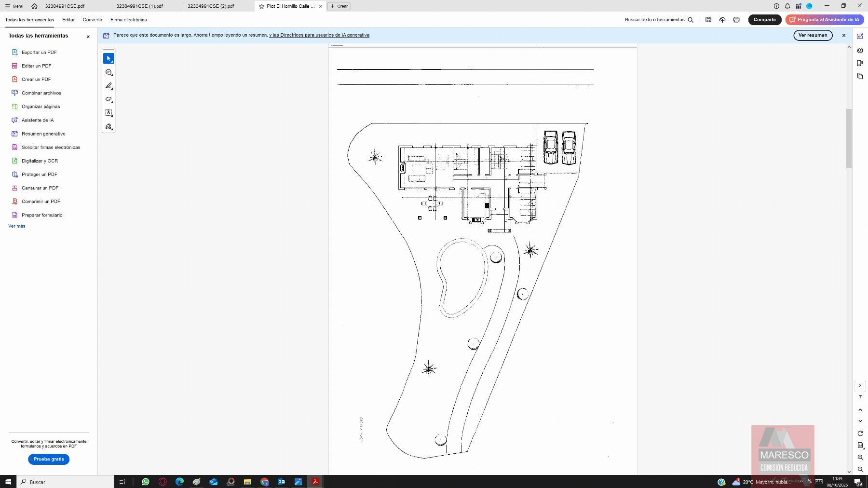868x488 pixels.
Task: Rotate the page view clockwise
Action: coord(860,434)
